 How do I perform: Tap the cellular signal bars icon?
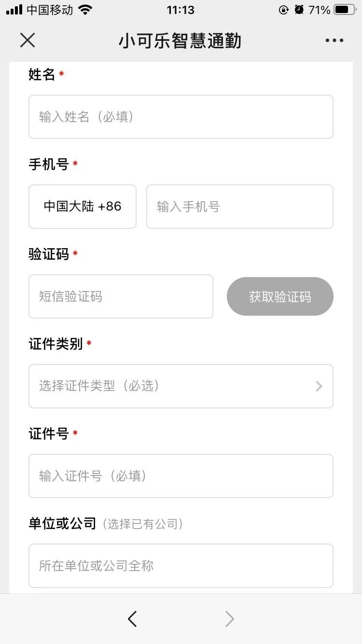pos(14,10)
